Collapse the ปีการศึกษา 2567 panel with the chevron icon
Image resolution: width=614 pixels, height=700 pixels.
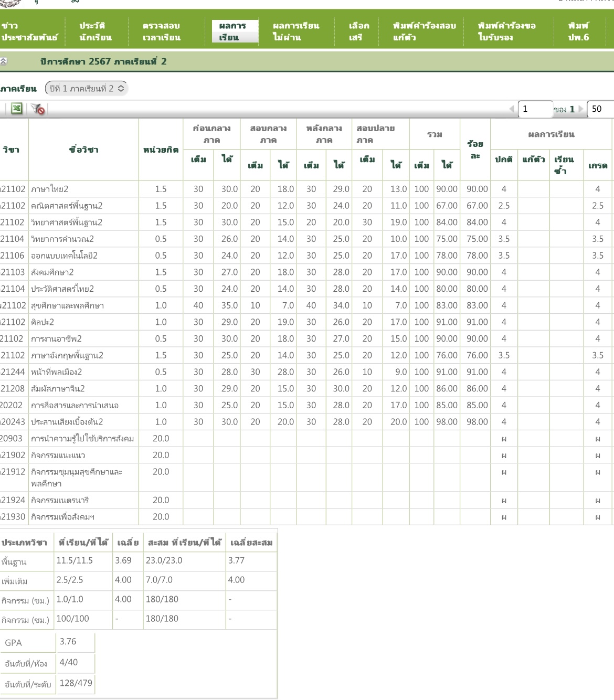(x=3, y=61)
